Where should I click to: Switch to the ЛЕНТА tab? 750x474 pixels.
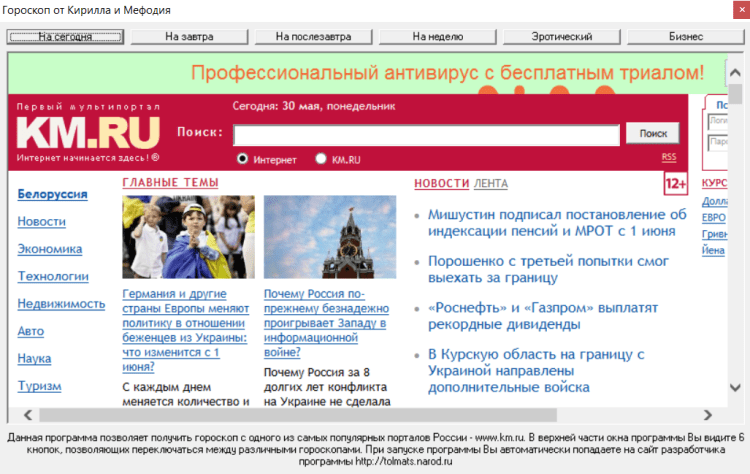pos(491,184)
